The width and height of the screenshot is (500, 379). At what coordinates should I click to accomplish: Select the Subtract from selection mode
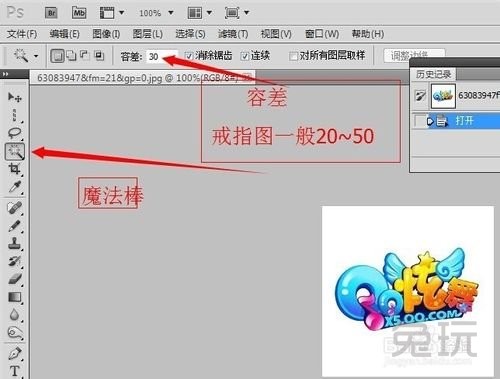click(x=85, y=55)
